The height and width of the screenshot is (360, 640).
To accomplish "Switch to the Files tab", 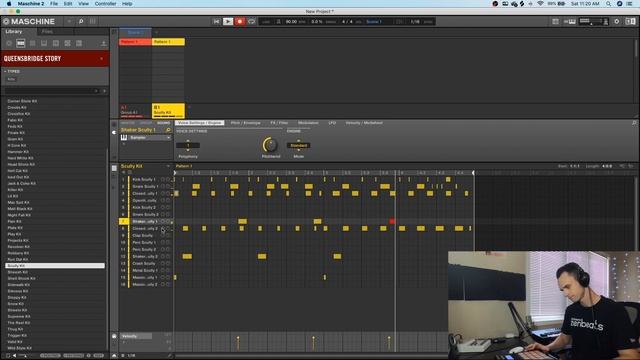I will (x=47, y=31).
